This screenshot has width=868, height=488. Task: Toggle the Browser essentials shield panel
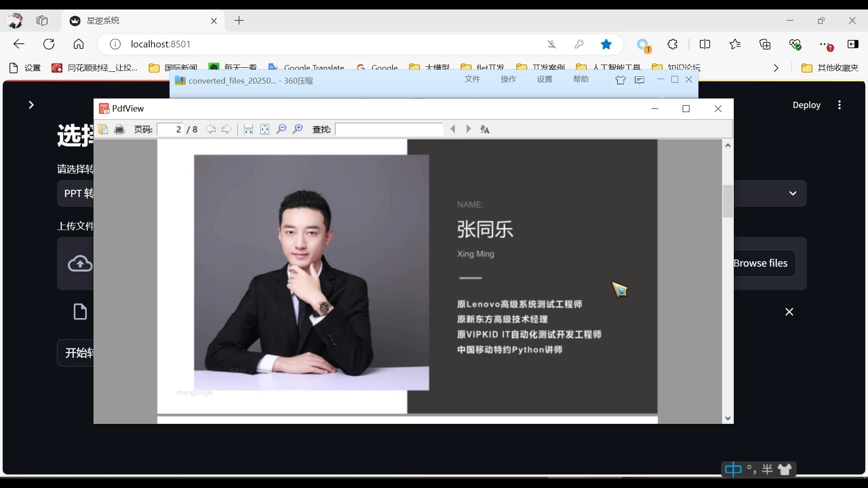pos(796,44)
